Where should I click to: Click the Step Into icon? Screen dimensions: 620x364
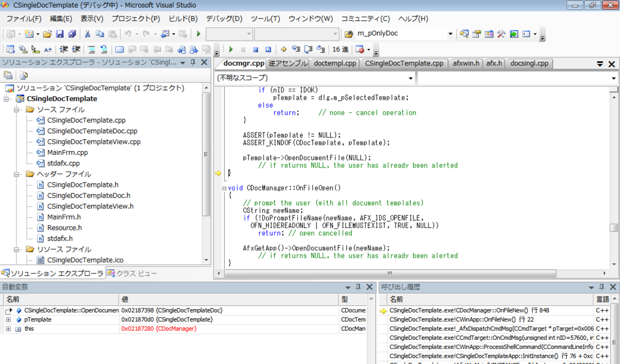coord(295,50)
